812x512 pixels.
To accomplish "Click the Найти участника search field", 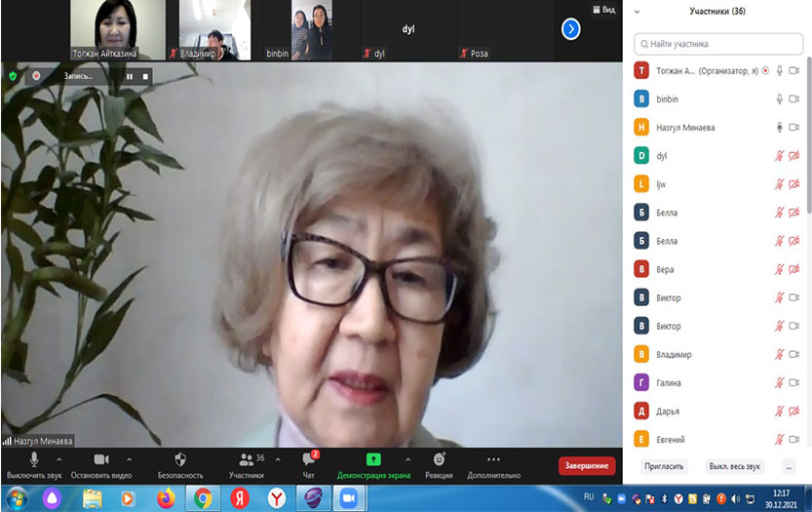I will click(x=716, y=44).
